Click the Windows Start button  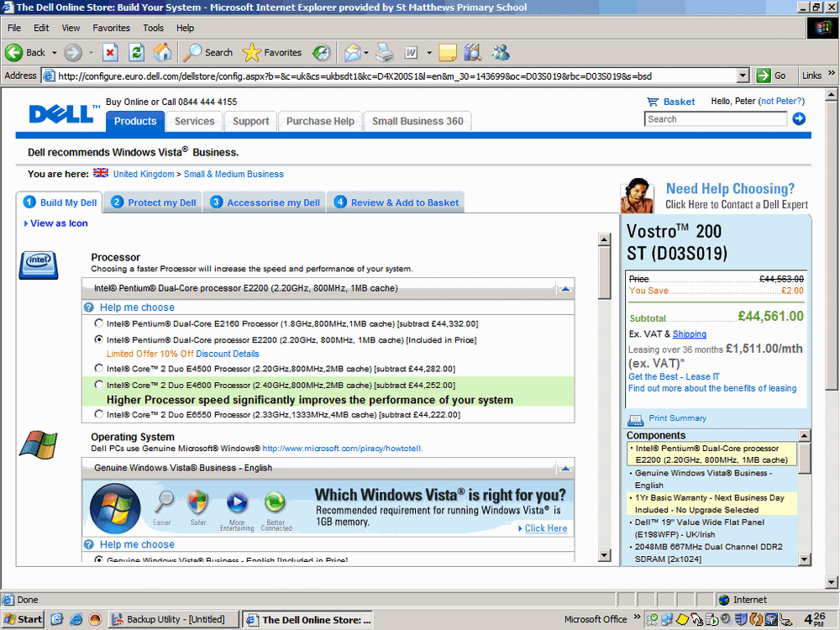(23, 619)
